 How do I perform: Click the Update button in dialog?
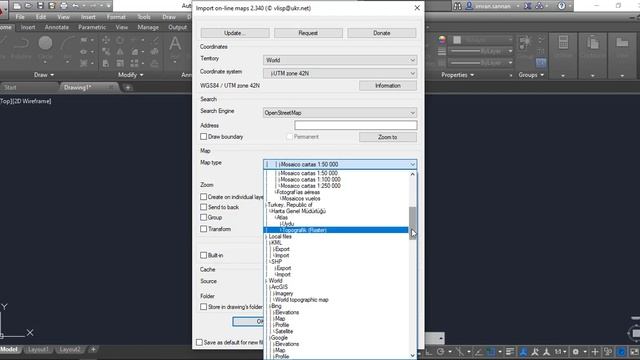pos(235,33)
